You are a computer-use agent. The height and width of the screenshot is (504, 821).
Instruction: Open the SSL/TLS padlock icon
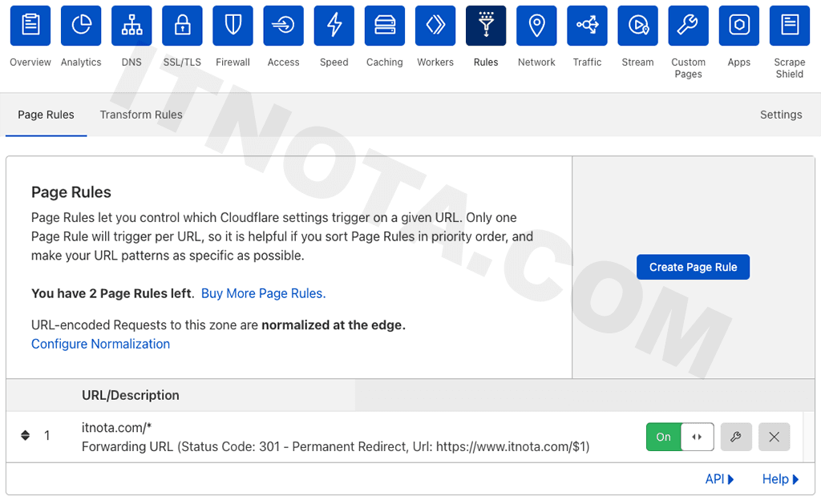pyautogui.click(x=182, y=26)
